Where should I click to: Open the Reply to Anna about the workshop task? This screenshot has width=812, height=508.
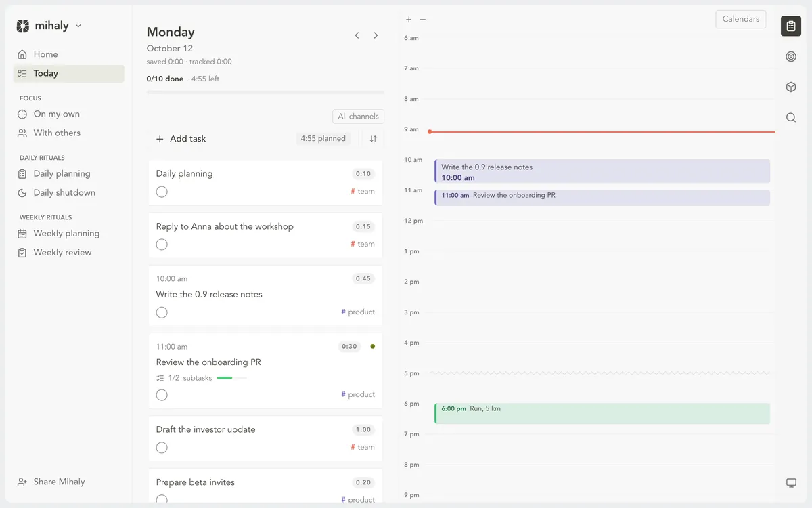click(x=225, y=227)
